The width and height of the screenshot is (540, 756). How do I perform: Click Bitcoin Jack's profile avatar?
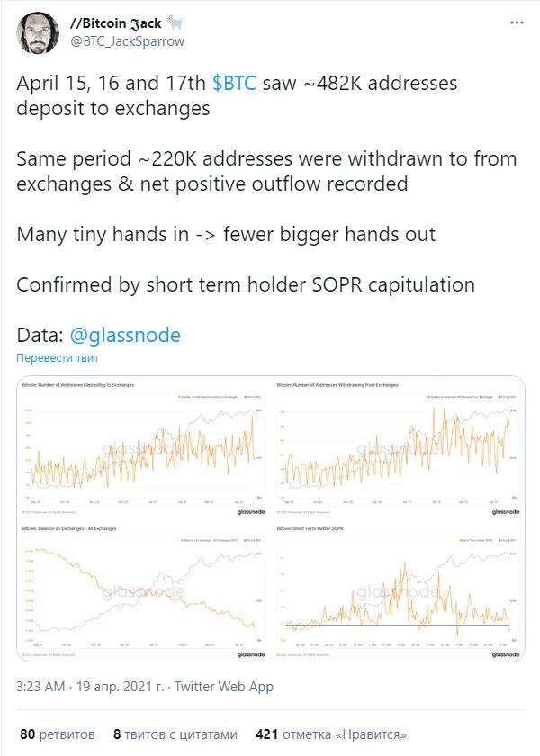tap(38, 32)
